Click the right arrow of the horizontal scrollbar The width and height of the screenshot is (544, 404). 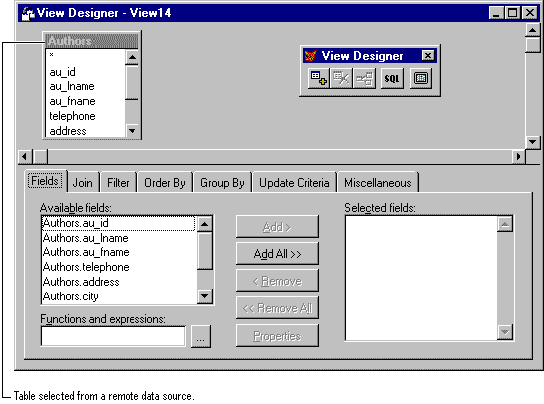pos(519,157)
